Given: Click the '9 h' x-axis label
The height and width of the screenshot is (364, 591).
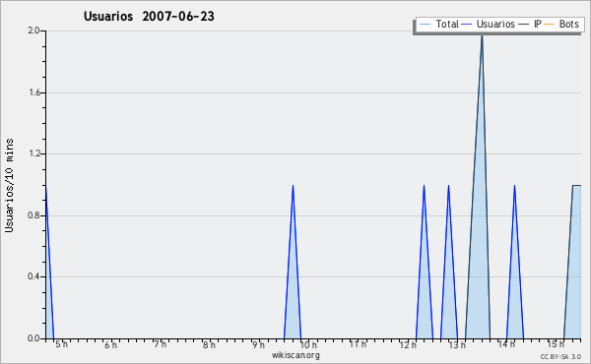Looking at the screenshot, I should [258, 344].
